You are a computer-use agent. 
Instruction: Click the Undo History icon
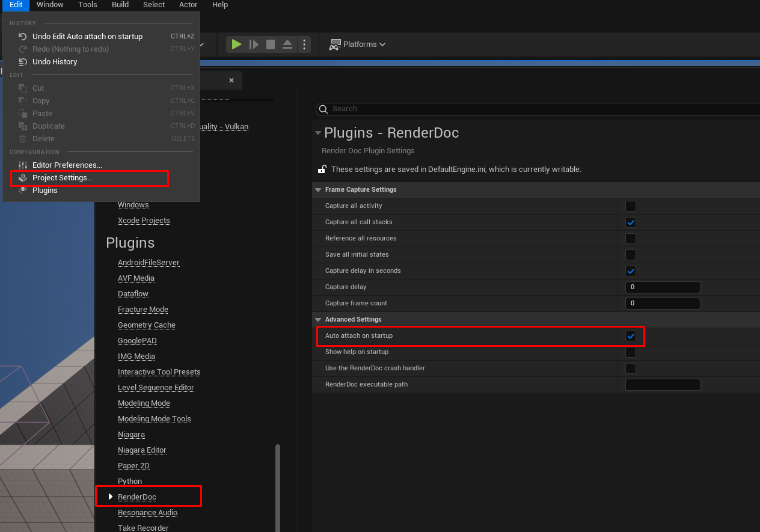coord(23,62)
